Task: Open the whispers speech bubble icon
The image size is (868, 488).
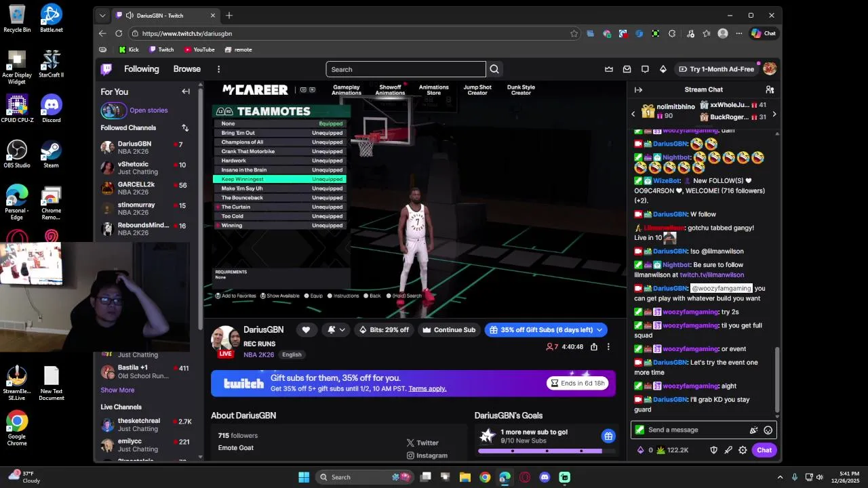Action: 645,69
